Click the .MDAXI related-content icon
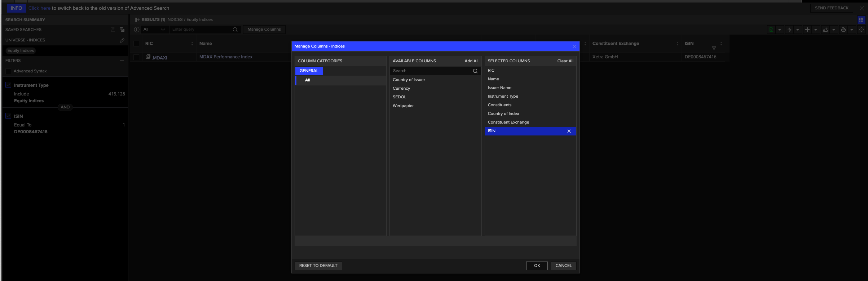The height and width of the screenshot is (281, 868). tap(148, 57)
